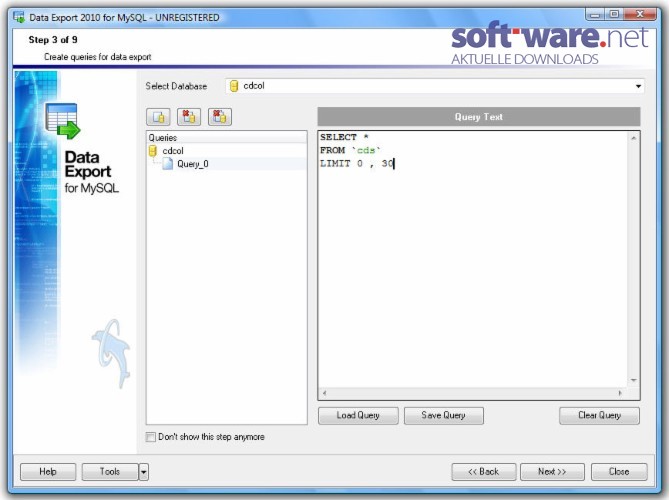Image resolution: width=669 pixels, height=500 pixels.
Task: Click the Delete all queries toolbar icon
Action: tap(220, 117)
